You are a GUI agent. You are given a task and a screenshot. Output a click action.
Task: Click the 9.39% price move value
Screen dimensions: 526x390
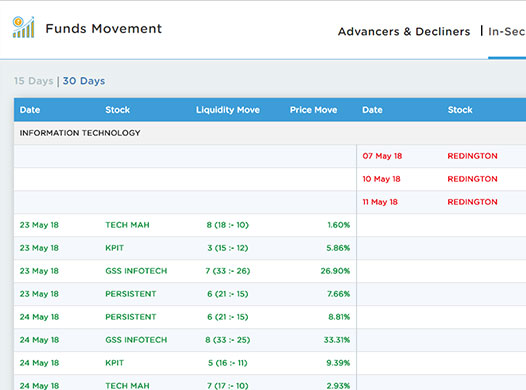(x=338, y=363)
